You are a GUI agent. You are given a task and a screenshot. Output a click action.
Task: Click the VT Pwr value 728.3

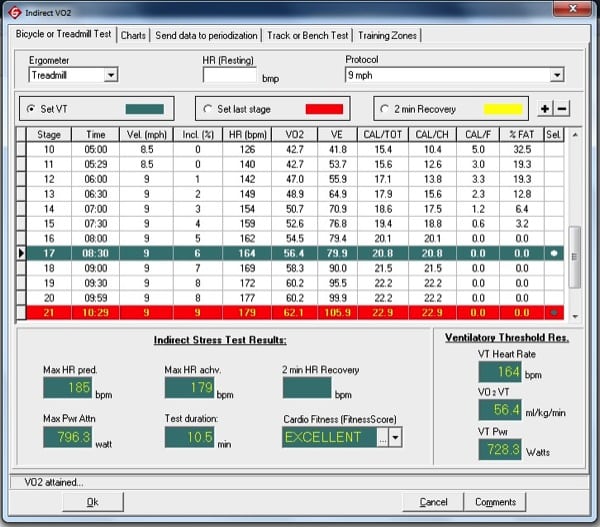[500, 449]
